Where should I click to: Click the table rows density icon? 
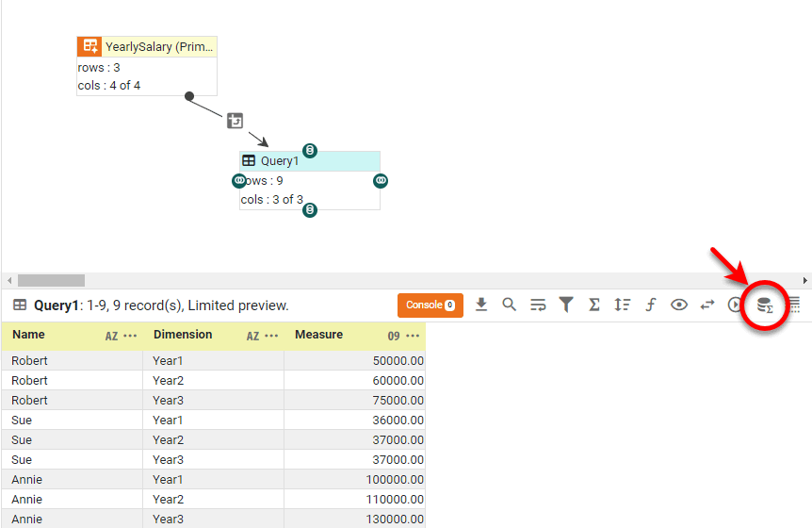click(794, 305)
